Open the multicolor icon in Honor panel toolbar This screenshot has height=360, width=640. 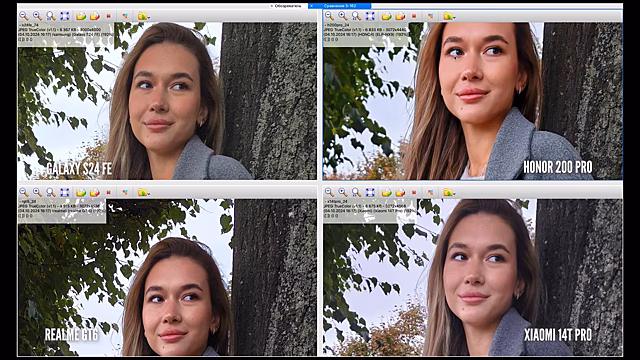click(430, 16)
